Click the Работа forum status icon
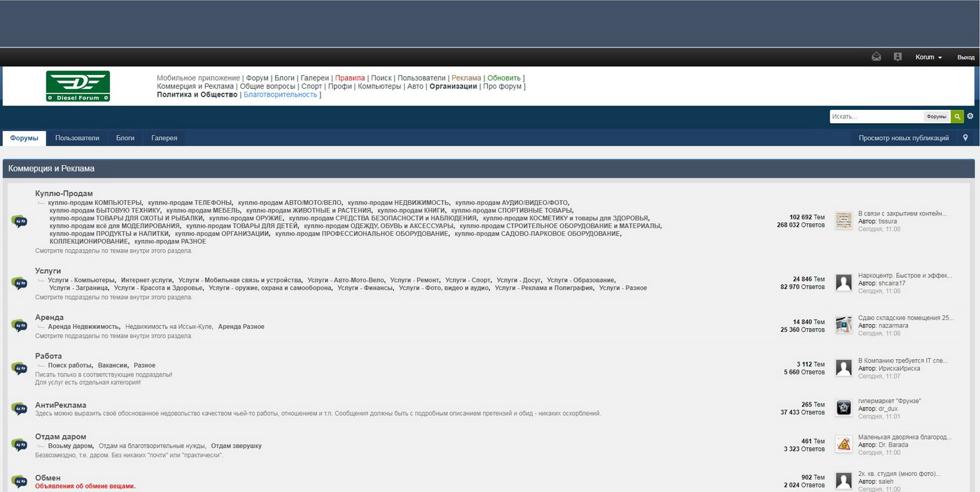Viewport: 980px width, 492px height. coord(19,369)
